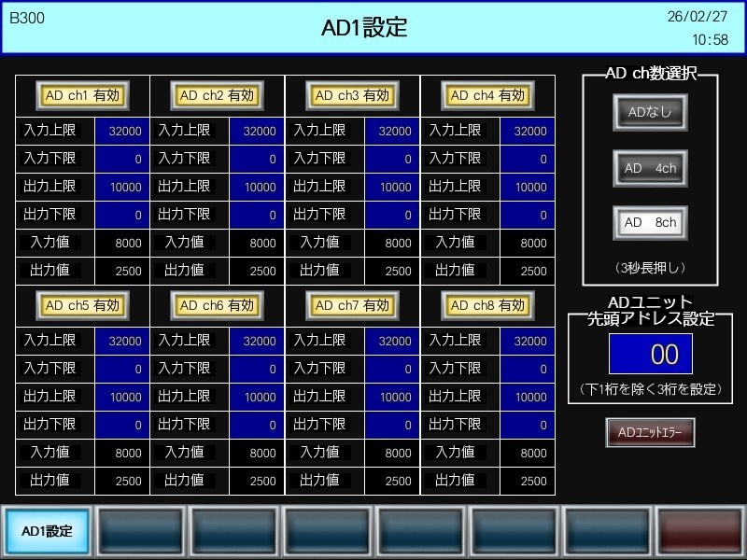This screenshot has height=560, width=747.
Task: Edit ch6 出力下限 value field
Action: click(257, 426)
